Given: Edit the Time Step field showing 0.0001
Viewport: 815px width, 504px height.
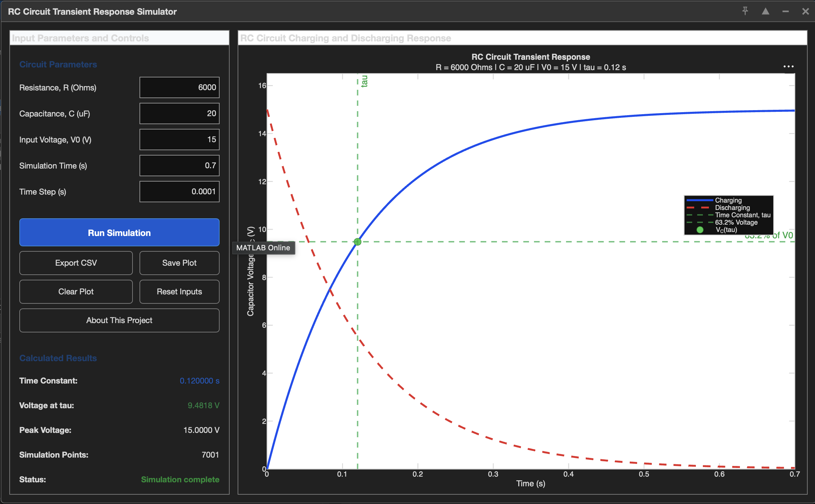Looking at the screenshot, I should coord(179,192).
